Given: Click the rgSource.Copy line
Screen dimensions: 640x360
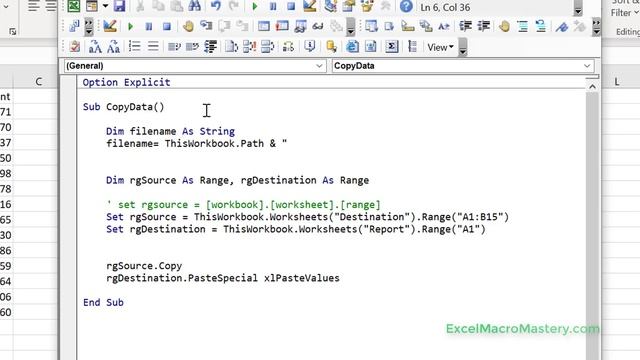Looking at the screenshot, I should (x=144, y=266).
